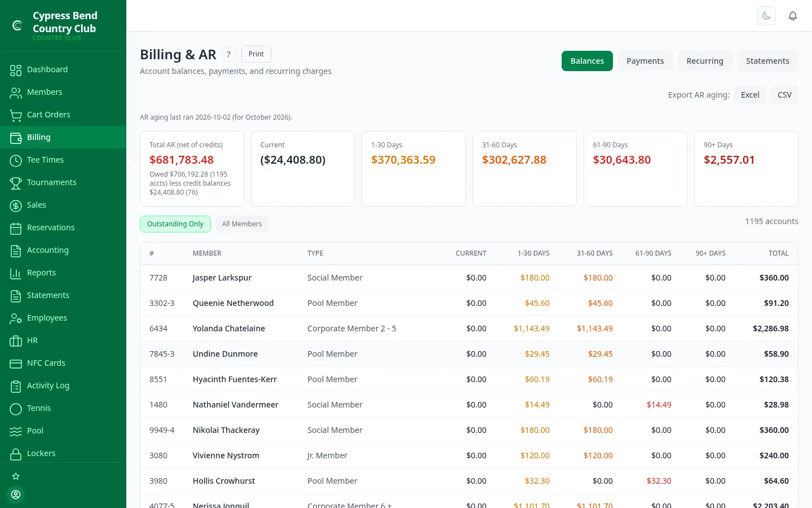This screenshot has height=508, width=812.
Task: Click the 1-30 Days summary card
Action: click(413, 169)
